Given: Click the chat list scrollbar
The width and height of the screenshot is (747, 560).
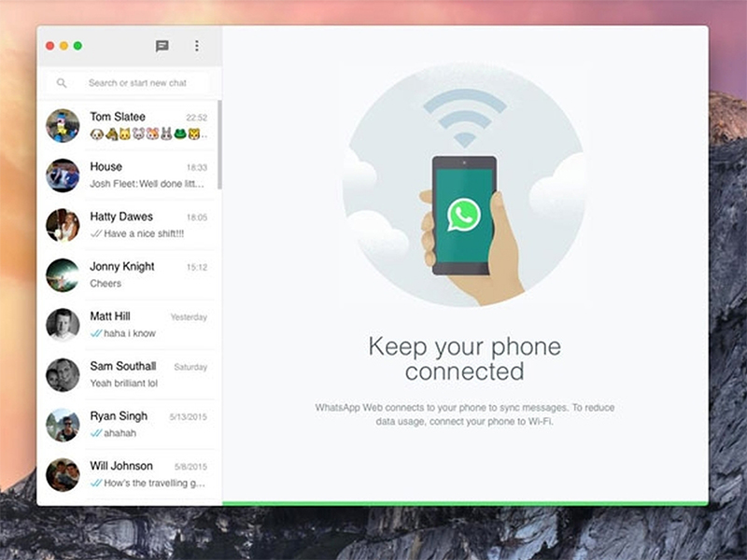Looking at the screenshot, I should [219, 145].
